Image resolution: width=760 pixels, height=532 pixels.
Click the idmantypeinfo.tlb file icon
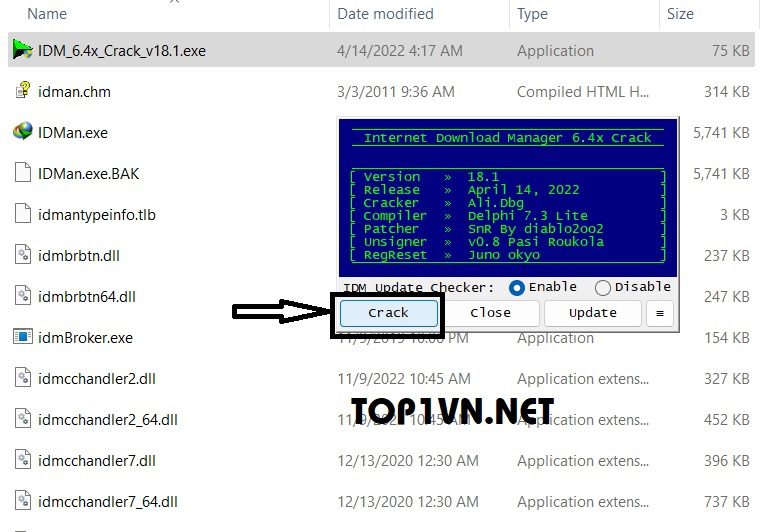pyautogui.click(x=23, y=214)
